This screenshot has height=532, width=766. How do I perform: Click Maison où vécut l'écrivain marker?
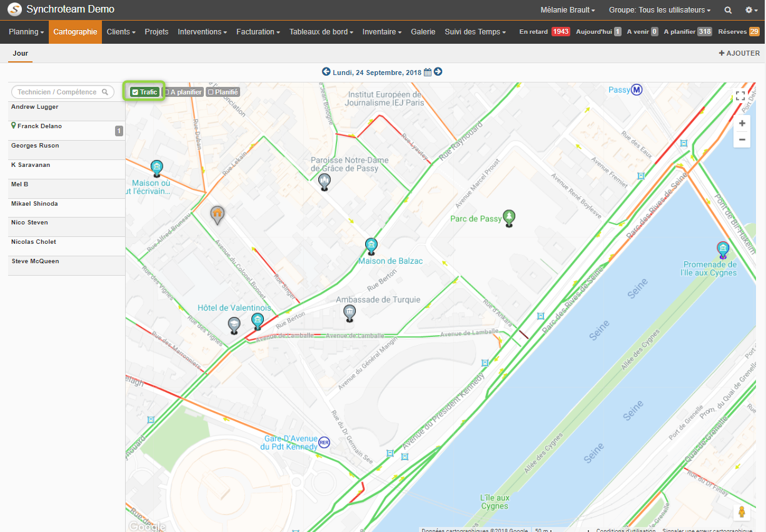pyautogui.click(x=157, y=168)
